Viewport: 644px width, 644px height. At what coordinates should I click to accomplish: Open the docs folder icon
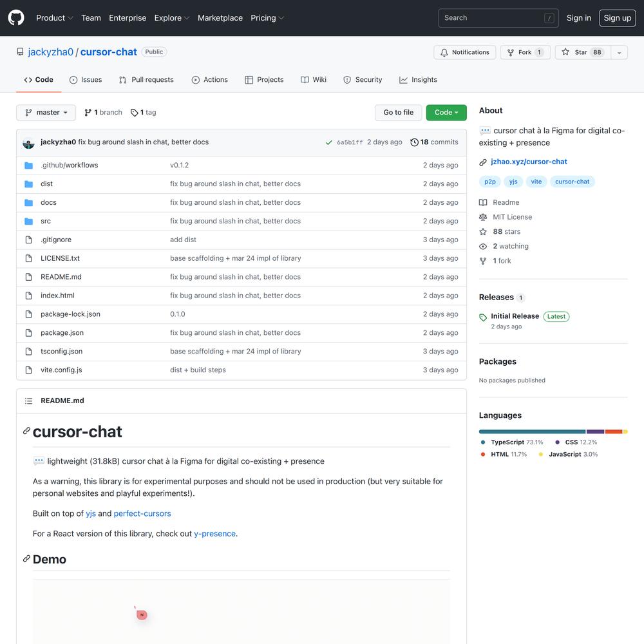28,202
